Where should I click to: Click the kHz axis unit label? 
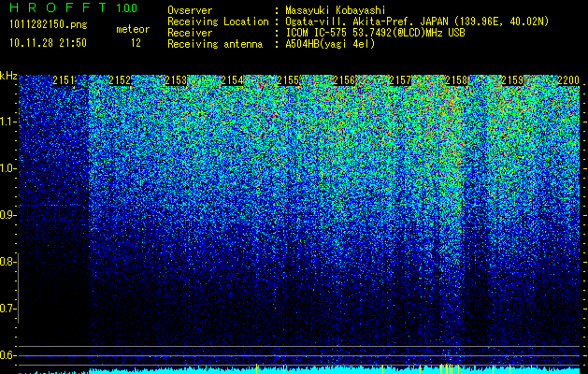coord(8,76)
